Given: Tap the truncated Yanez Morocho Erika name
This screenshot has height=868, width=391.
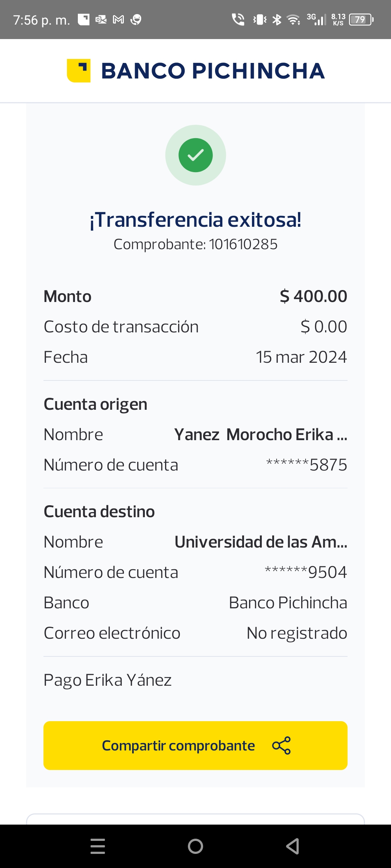Looking at the screenshot, I should 261,435.
